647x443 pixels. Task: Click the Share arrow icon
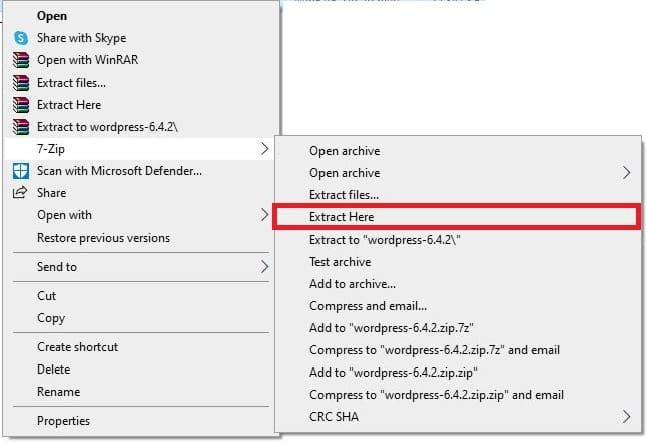pos(21,192)
